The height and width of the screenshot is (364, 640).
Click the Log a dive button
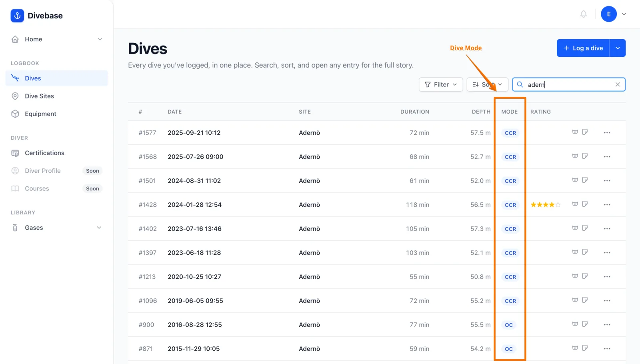[583, 48]
